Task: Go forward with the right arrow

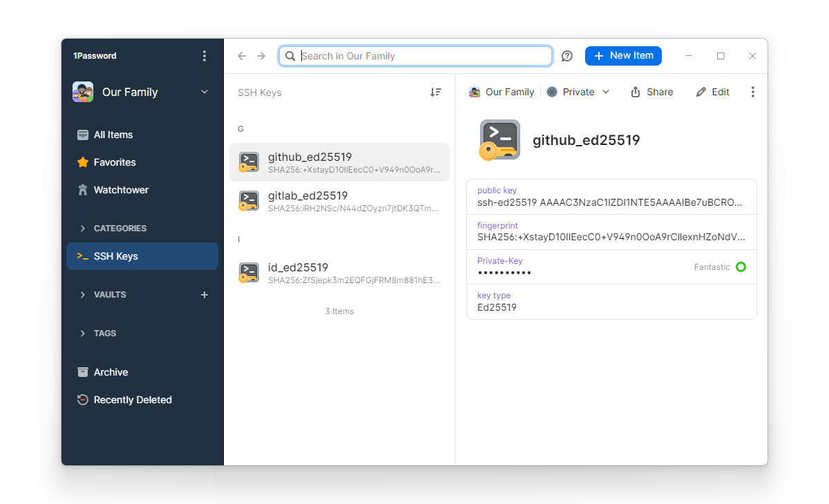Action: (x=261, y=56)
